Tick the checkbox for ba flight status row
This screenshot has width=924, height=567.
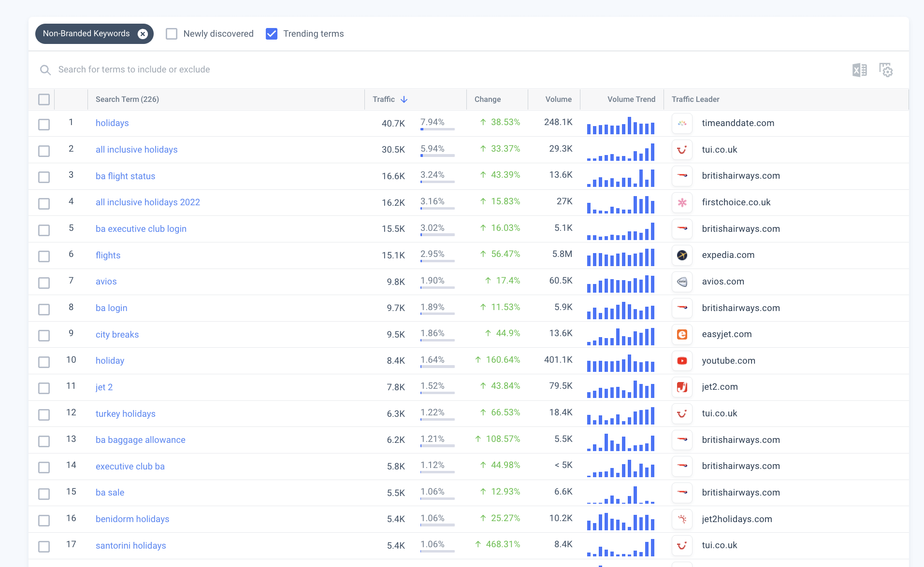pos(44,177)
